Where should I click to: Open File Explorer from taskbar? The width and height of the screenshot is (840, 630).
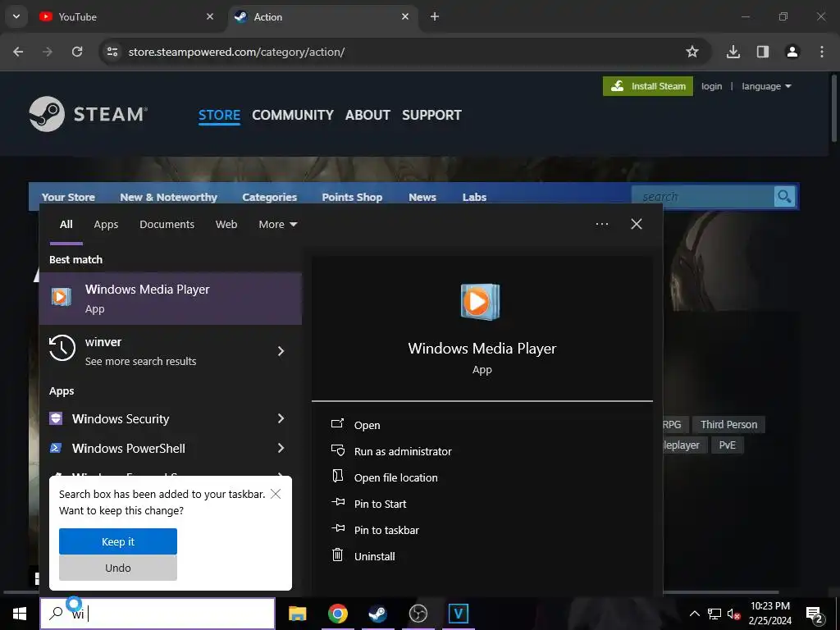click(297, 614)
